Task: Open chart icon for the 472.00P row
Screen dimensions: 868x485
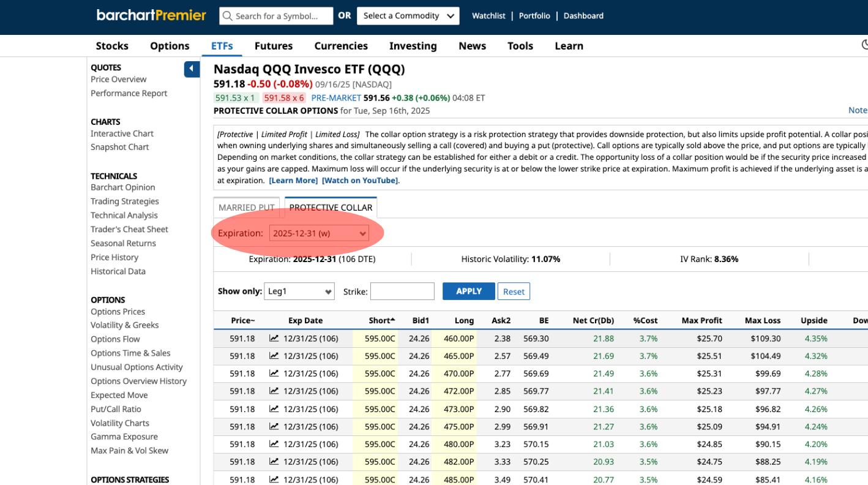Action: click(x=274, y=391)
